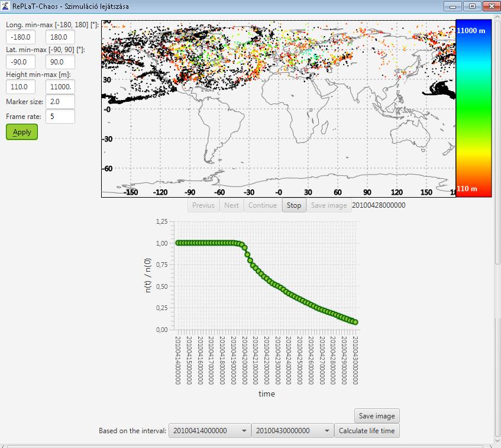Click the Continue button
Viewport: 501px width, 448px height.
coord(263,205)
